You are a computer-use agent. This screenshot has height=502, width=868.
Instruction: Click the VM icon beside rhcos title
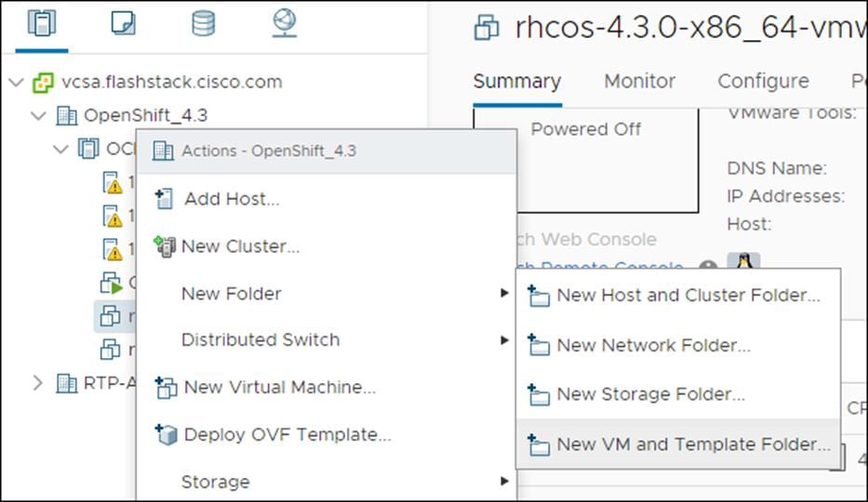[x=487, y=28]
